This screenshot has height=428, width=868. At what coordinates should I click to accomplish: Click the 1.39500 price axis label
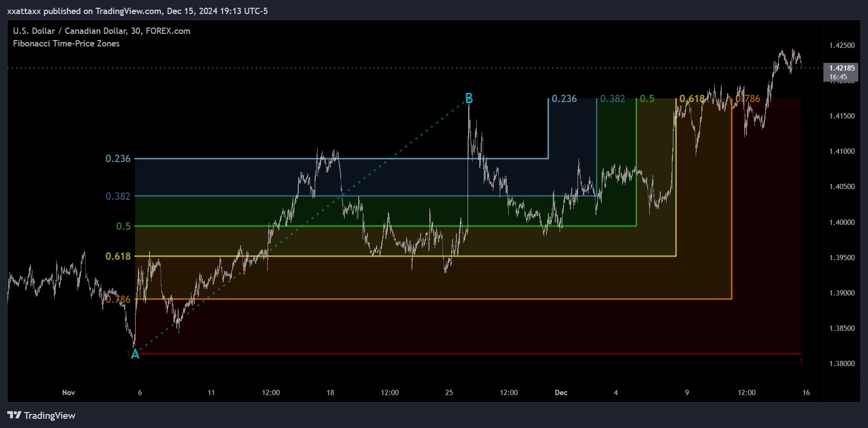click(x=842, y=258)
